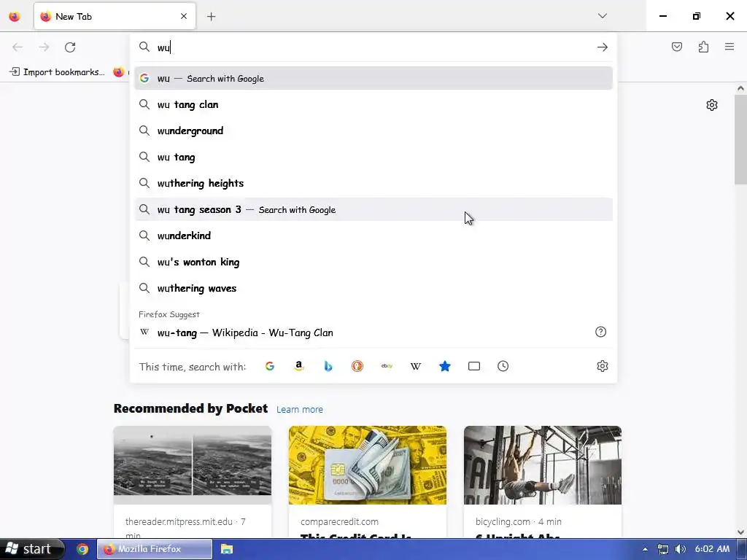Pick the "wu tang" suggestion

click(x=373, y=157)
